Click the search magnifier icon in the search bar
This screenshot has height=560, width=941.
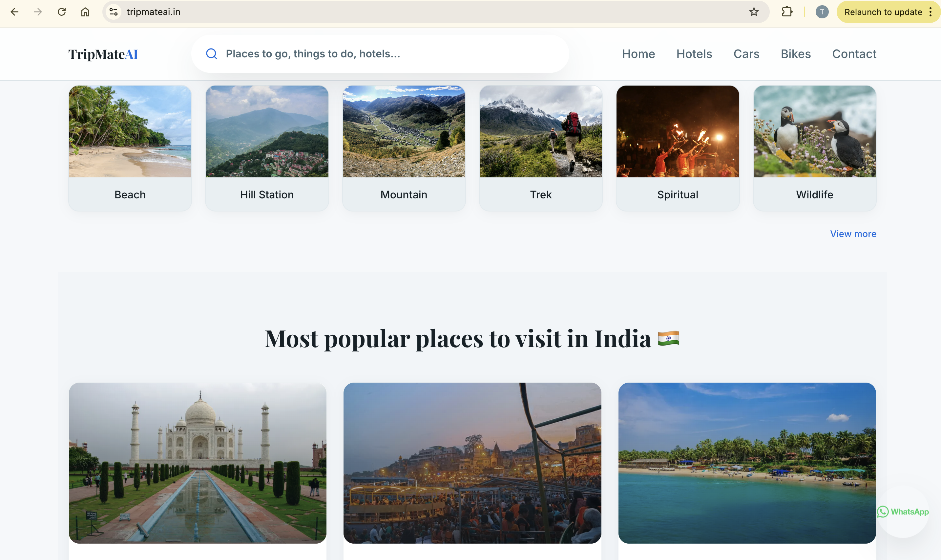[211, 53]
